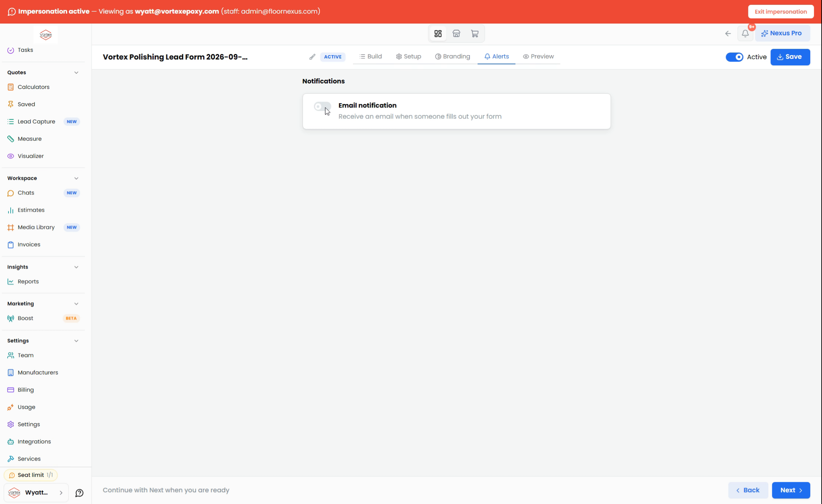
Task: Switch to the Build tab
Action: [371, 57]
